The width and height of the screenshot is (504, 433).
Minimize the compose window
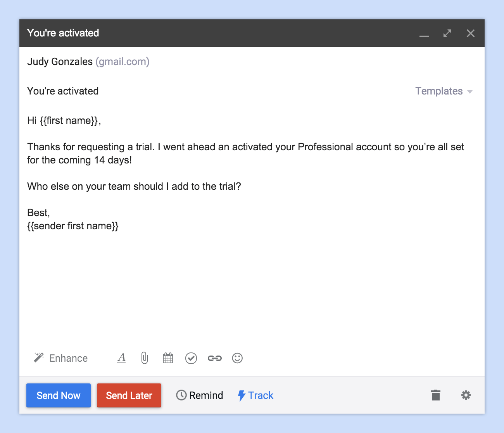coord(424,34)
